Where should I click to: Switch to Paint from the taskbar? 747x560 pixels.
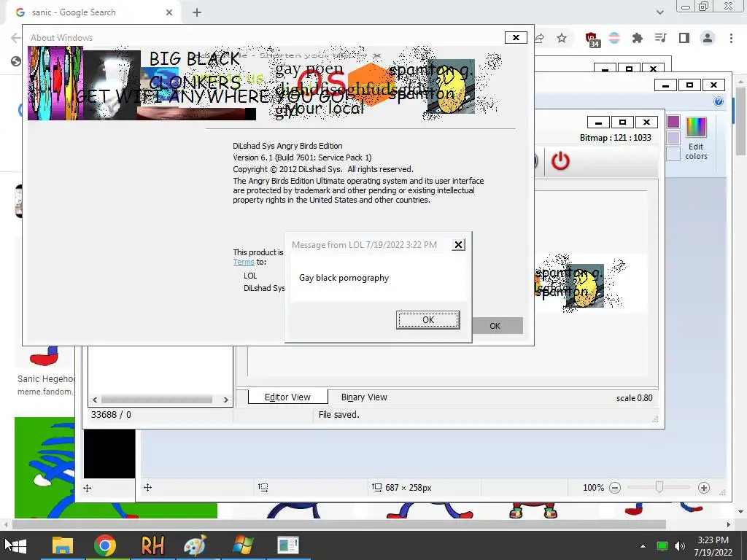(196, 545)
